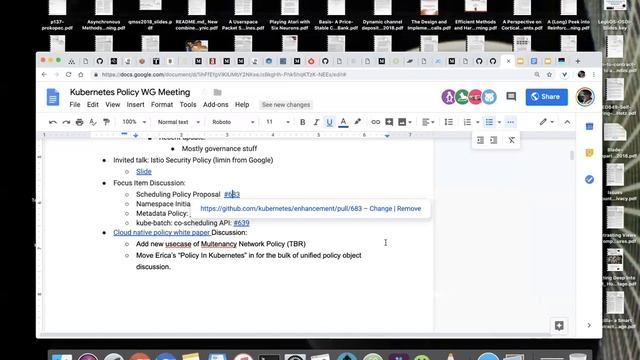Viewport: 640px width, 360px height.
Task: Click the See new changes button
Action: coord(286,105)
